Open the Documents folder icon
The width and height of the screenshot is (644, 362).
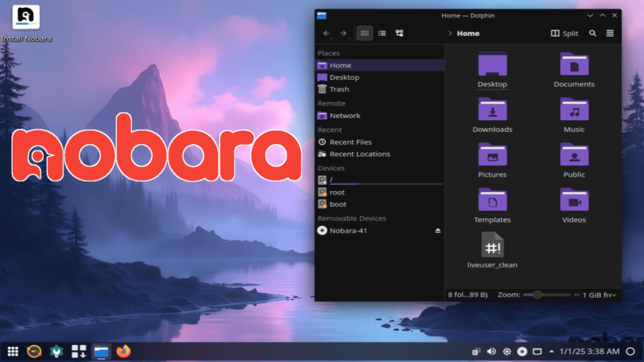point(574,64)
